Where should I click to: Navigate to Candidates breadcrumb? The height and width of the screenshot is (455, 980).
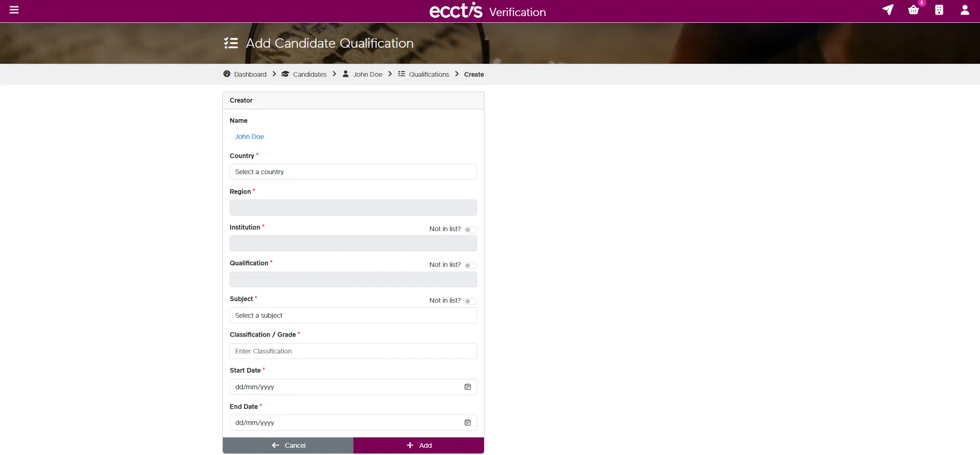pyautogui.click(x=309, y=75)
